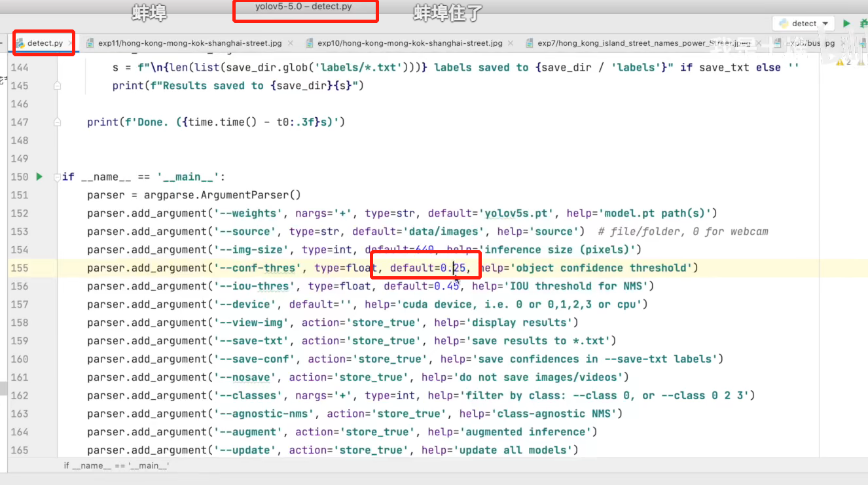Click line number 155 in the gutter
The image size is (868, 485).
click(x=19, y=268)
